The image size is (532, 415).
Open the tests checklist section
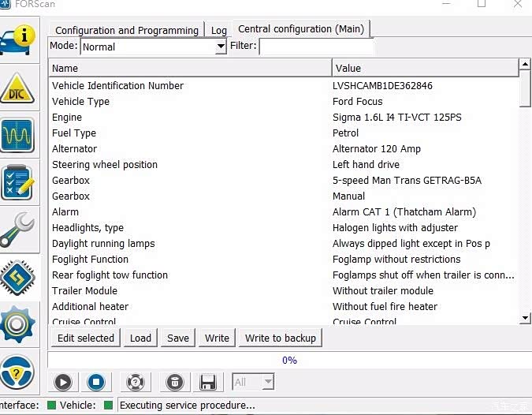[18, 183]
